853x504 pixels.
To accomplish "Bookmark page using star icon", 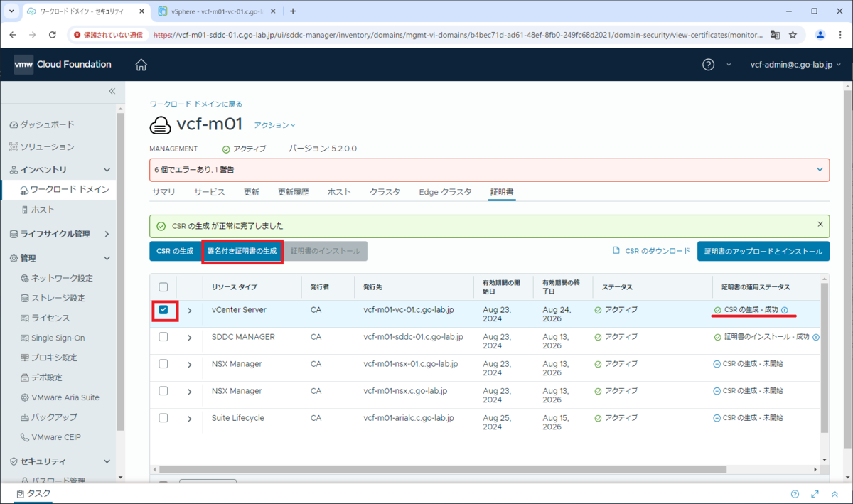I will click(x=793, y=34).
